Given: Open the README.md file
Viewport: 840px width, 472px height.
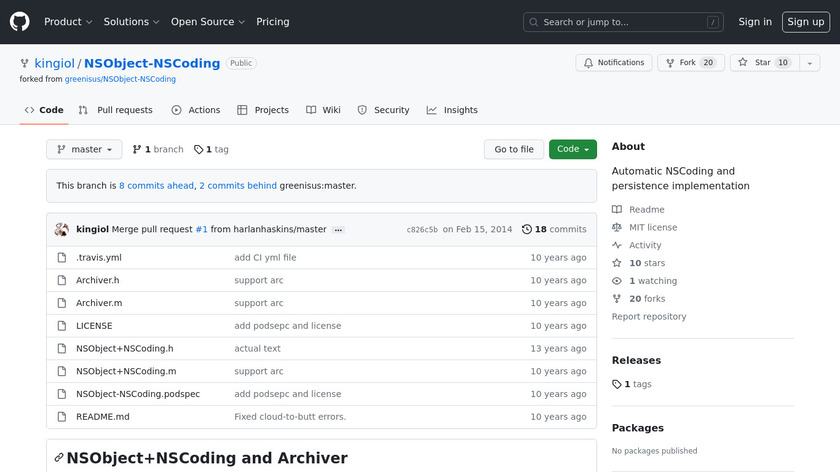Looking at the screenshot, I should coord(103,417).
